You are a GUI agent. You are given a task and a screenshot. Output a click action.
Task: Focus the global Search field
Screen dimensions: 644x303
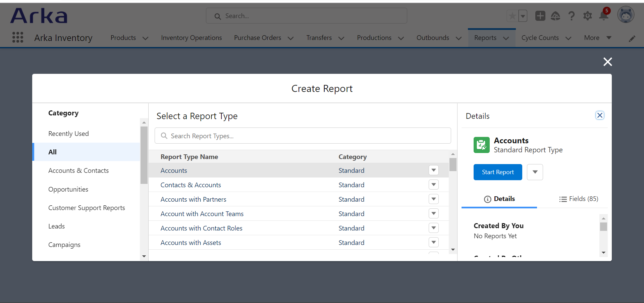pyautogui.click(x=306, y=16)
